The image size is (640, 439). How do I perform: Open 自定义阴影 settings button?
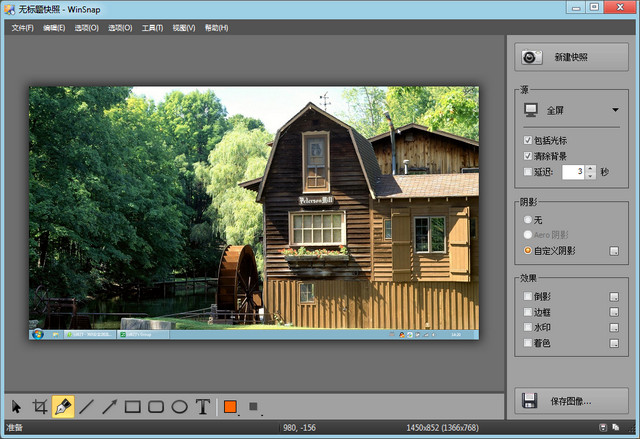pyautogui.click(x=614, y=250)
